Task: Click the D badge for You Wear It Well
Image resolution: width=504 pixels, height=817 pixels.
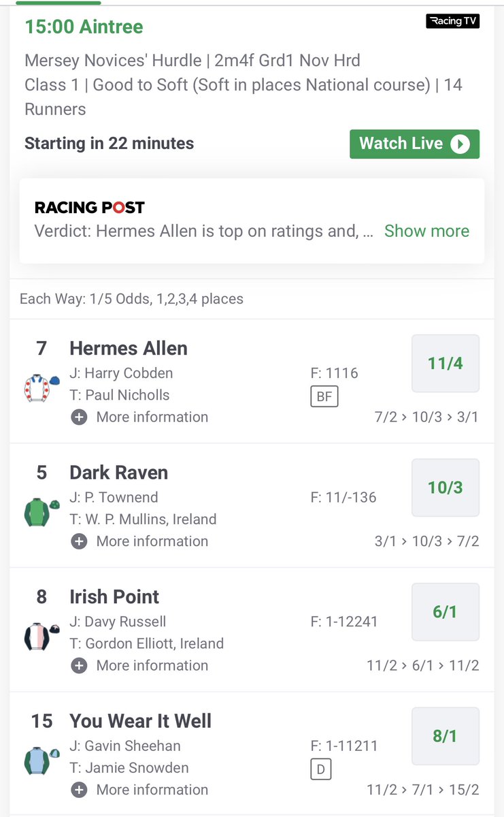Action: pos(320,769)
